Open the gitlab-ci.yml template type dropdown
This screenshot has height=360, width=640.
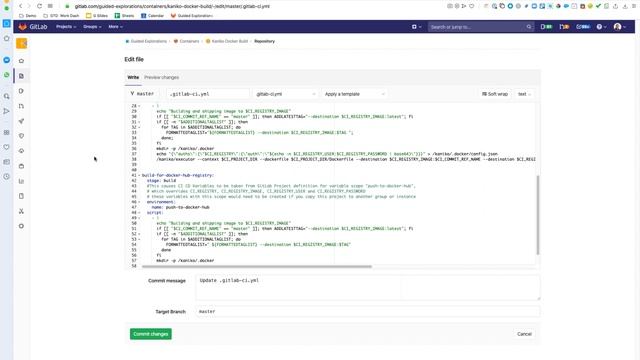click(285, 94)
